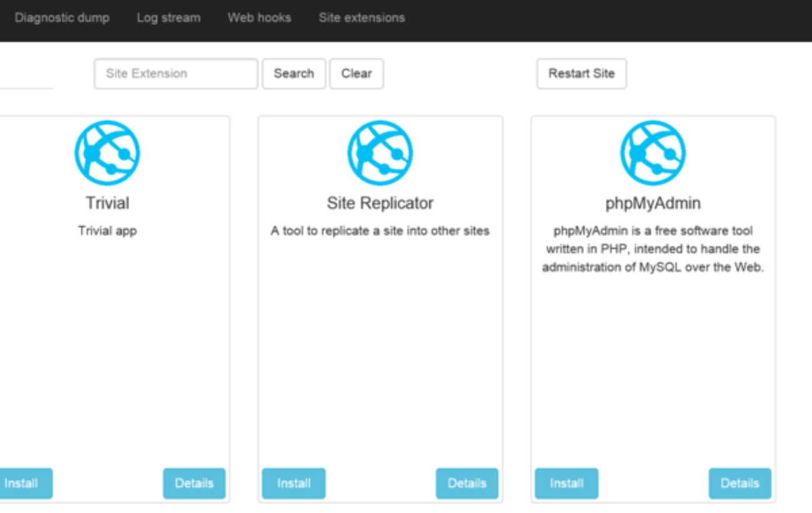Click the "Trivial app" description
Image resolution: width=812 pixels, height=513 pixels.
click(107, 231)
